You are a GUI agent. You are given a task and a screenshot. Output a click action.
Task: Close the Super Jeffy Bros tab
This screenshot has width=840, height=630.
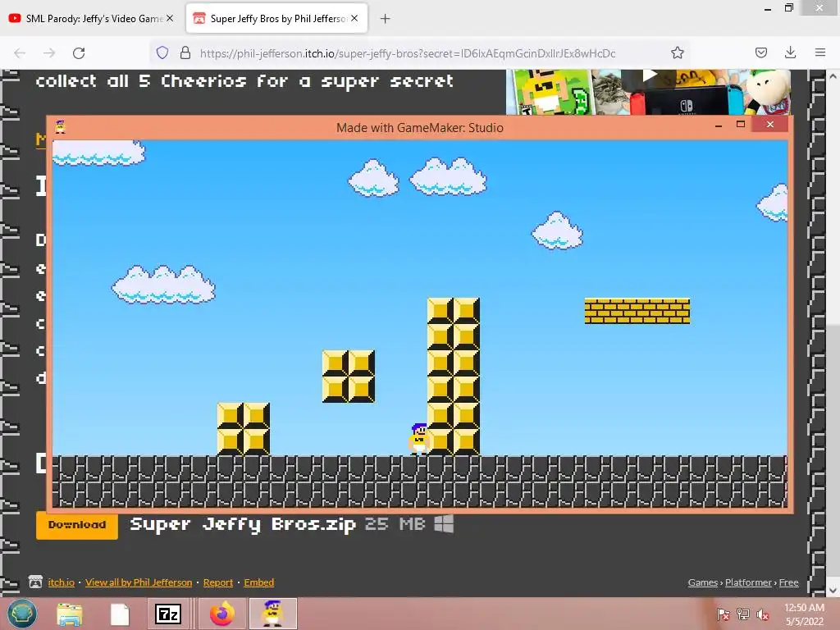[354, 19]
